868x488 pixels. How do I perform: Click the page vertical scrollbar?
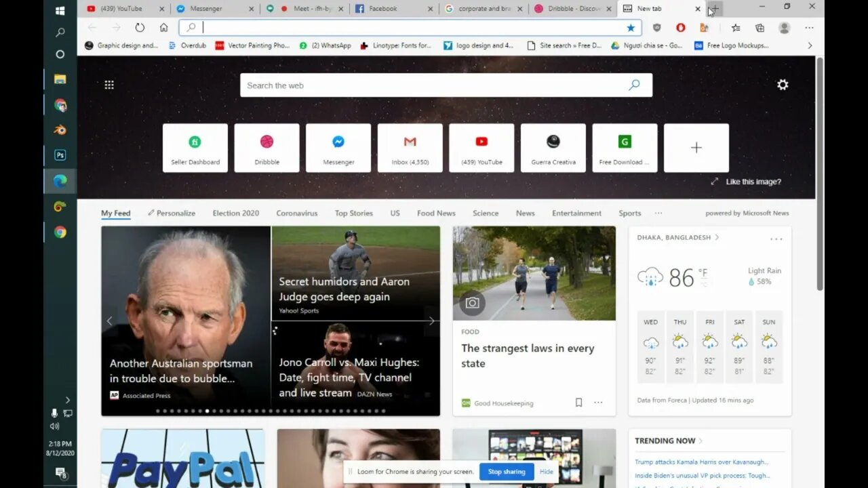click(x=820, y=174)
